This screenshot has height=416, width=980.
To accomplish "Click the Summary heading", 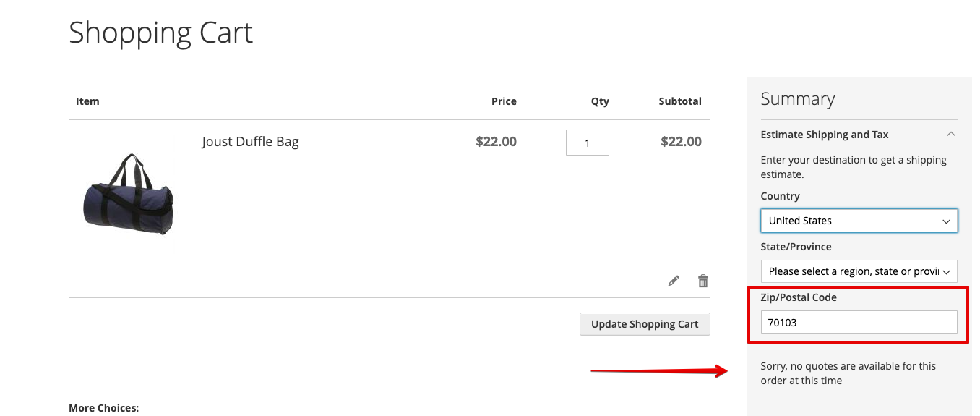I will 797,99.
